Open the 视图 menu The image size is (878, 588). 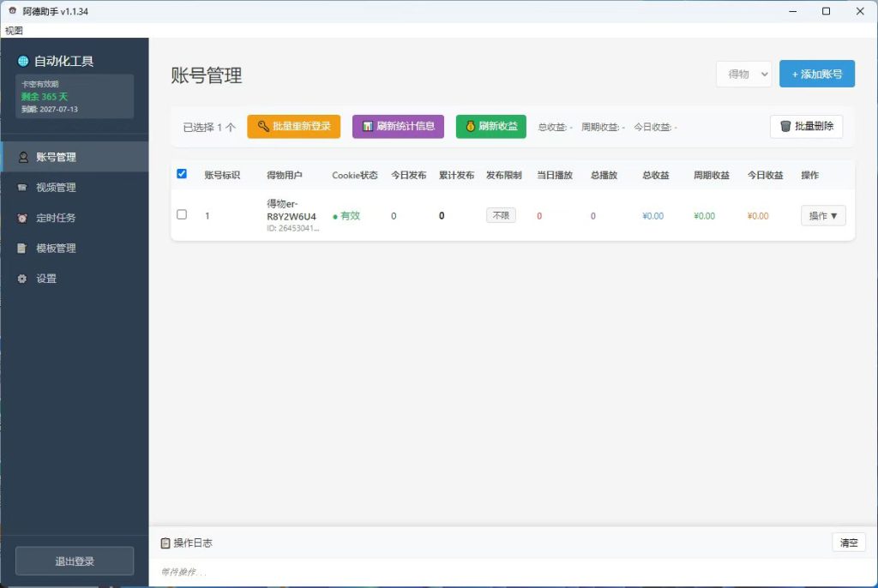coord(14,30)
